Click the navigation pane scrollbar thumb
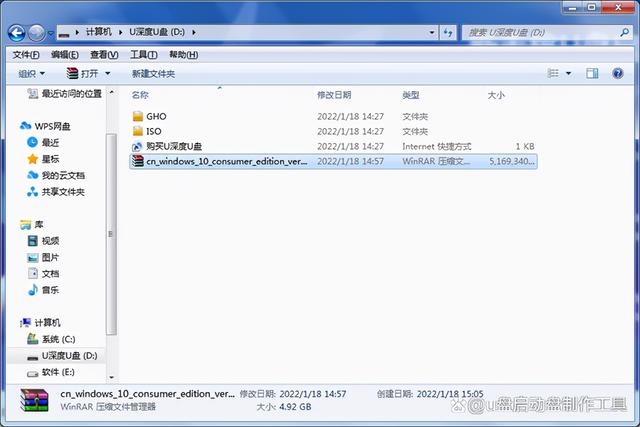The image size is (640, 427). 111,234
